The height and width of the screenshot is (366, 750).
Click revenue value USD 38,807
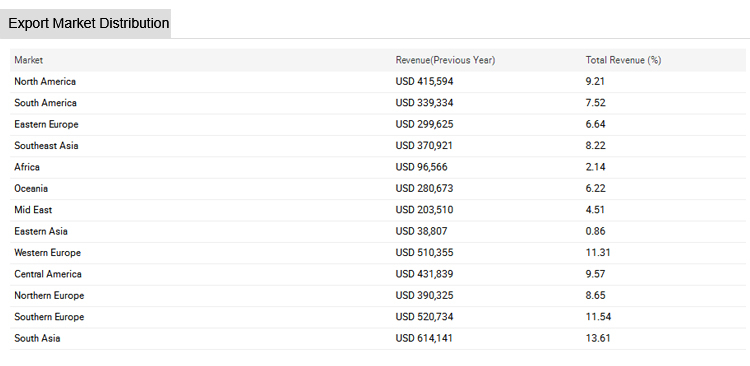click(421, 232)
